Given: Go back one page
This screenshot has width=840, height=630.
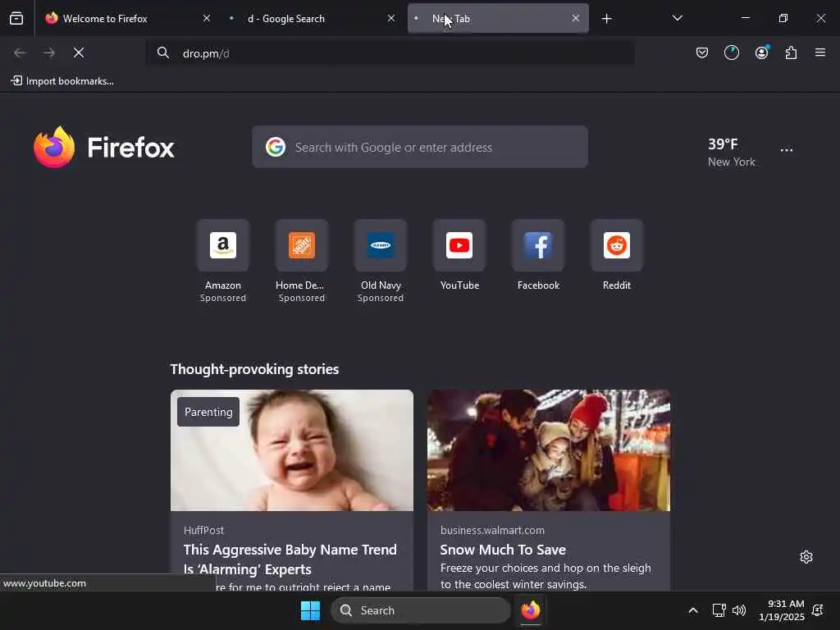Looking at the screenshot, I should (20, 52).
